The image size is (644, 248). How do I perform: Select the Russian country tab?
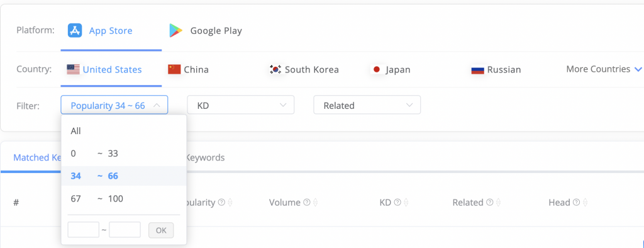click(496, 70)
